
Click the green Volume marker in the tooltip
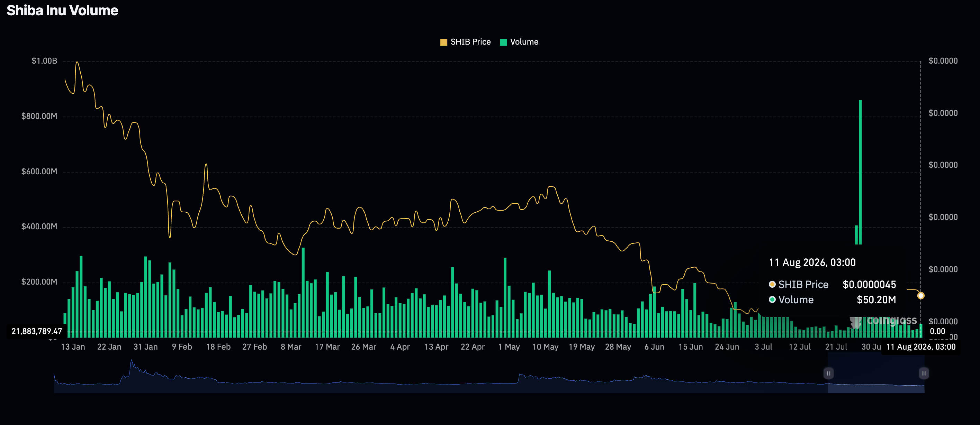click(772, 299)
